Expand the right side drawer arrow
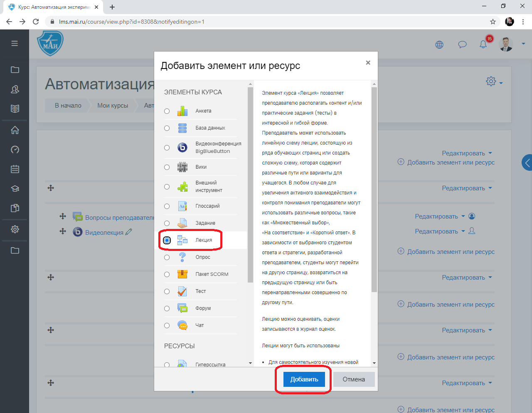Screen dimensions: 532x413 (x=527, y=163)
